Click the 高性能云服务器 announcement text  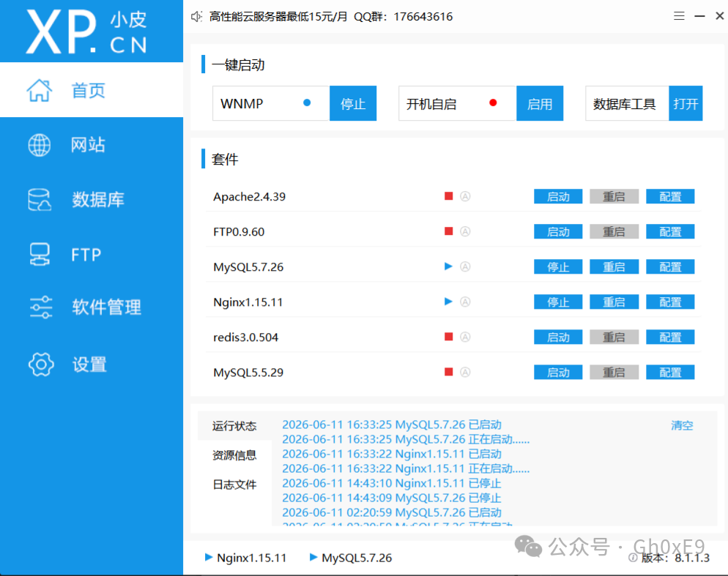click(x=330, y=17)
